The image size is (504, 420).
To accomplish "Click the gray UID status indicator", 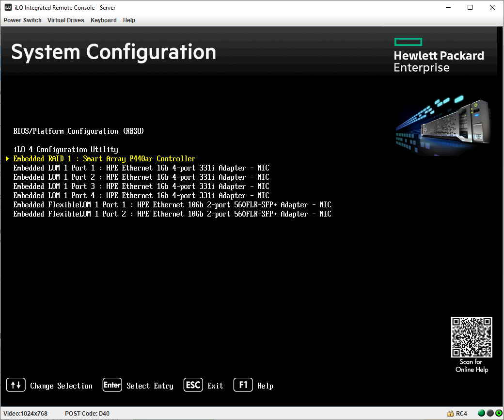I will tap(490, 413).
